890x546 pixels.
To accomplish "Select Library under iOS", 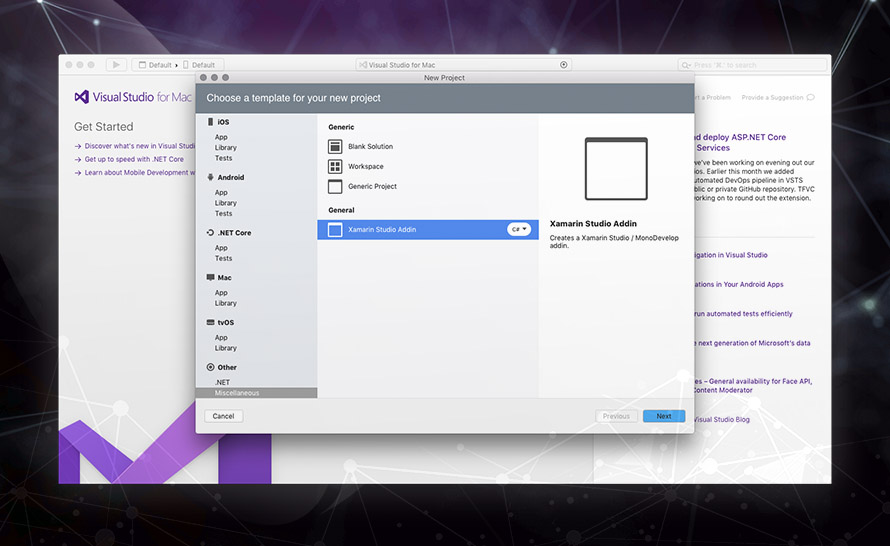I will tap(225, 148).
